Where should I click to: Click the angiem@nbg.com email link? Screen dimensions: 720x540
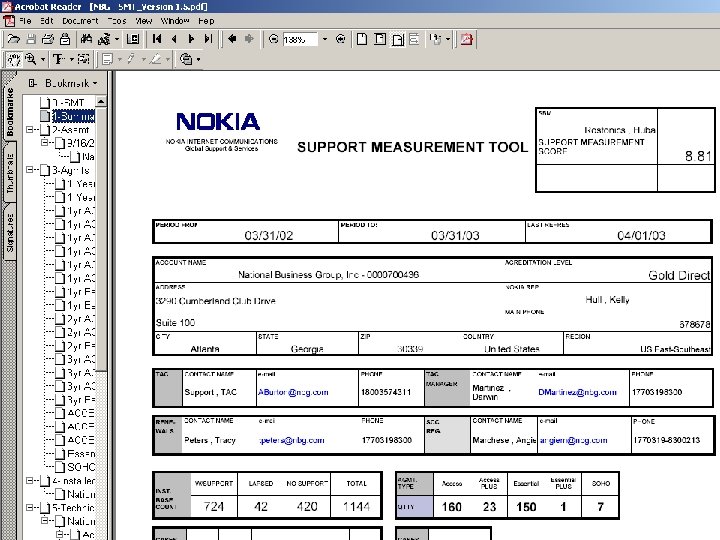[x=573, y=440]
